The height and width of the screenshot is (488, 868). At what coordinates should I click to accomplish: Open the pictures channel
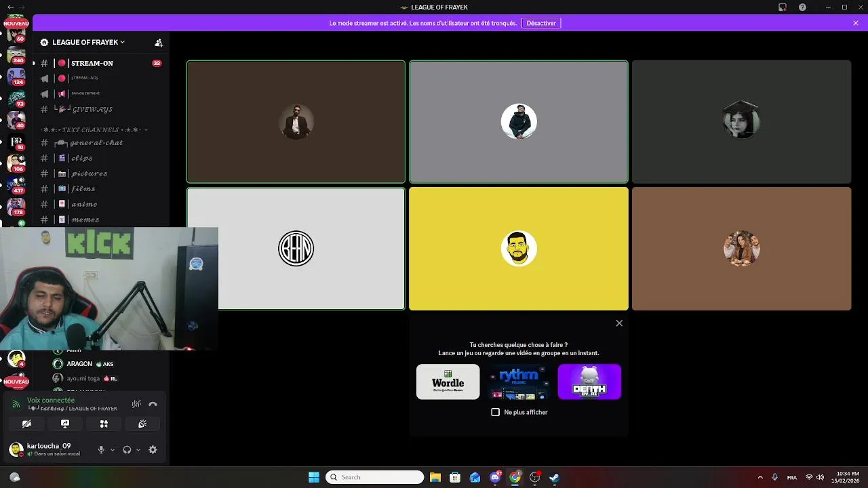coord(100,174)
